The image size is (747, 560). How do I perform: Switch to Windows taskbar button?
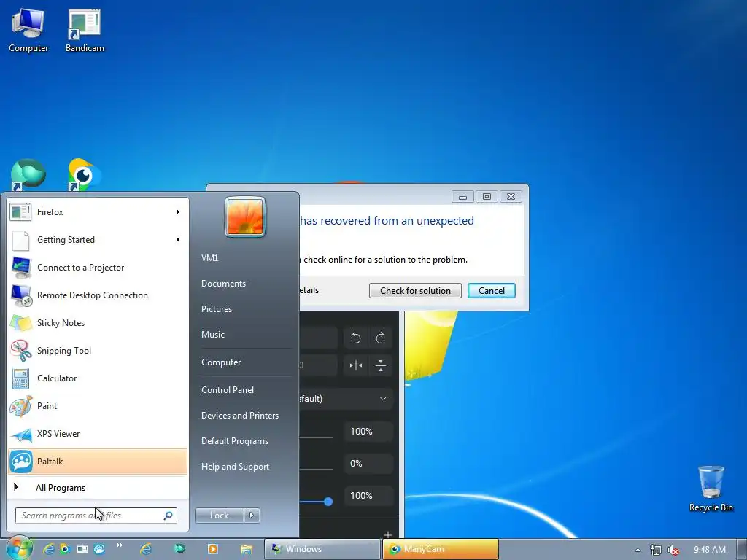322,549
